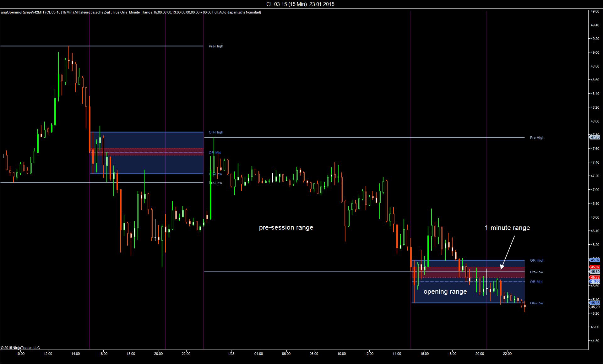The width and height of the screenshot is (603, 364).
Task: Click the red 45,87 price marker
Action: click(x=595, y=267)
